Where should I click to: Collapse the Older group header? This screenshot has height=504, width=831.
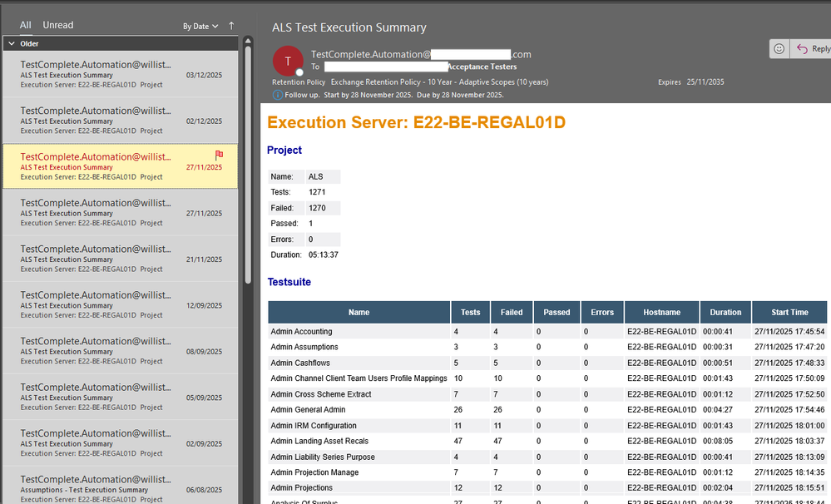click(12, 43)
